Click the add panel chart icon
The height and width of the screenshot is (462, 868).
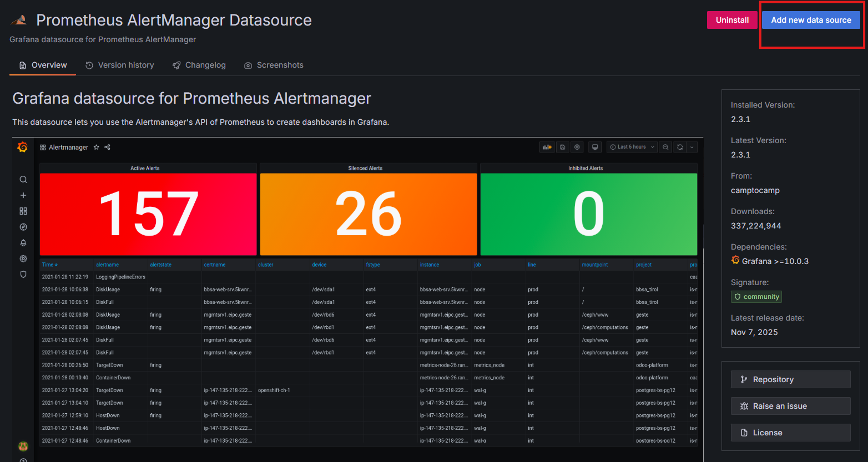(547, 148)
